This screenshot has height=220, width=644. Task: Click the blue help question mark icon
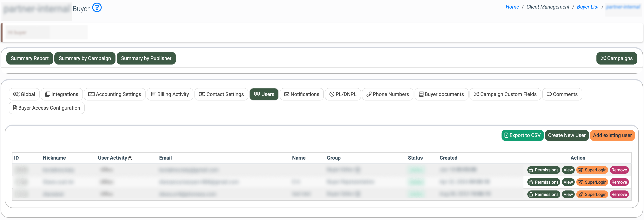click(97, 8)
